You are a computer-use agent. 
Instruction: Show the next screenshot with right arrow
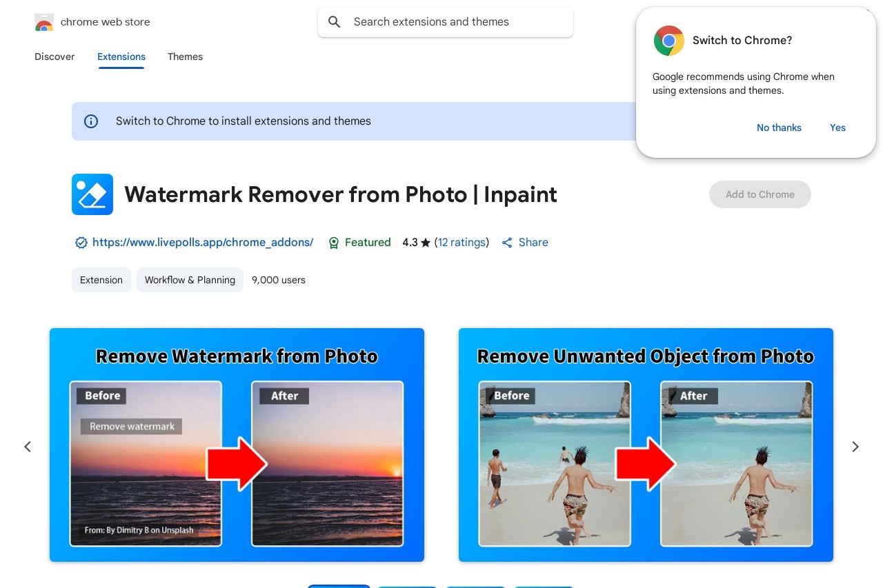[x=855, y=447]
